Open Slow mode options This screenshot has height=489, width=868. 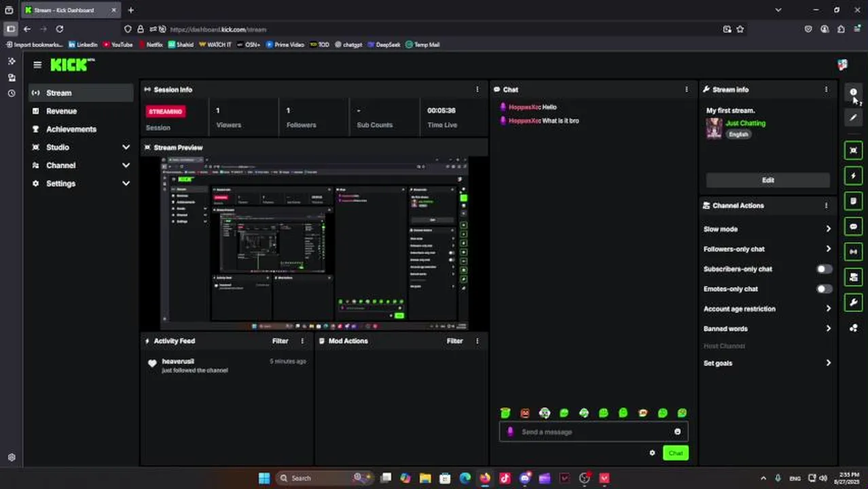coord(767,229)
